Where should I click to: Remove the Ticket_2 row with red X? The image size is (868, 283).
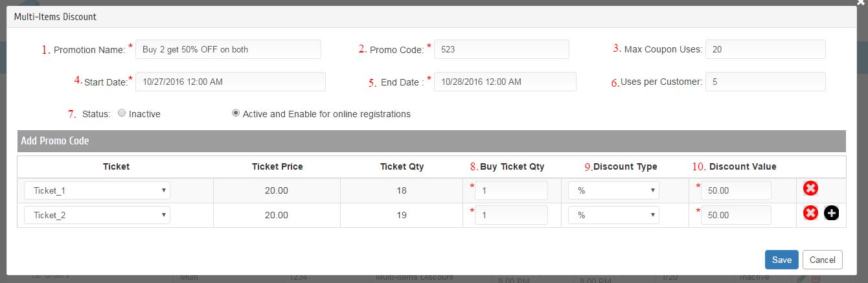810,213
